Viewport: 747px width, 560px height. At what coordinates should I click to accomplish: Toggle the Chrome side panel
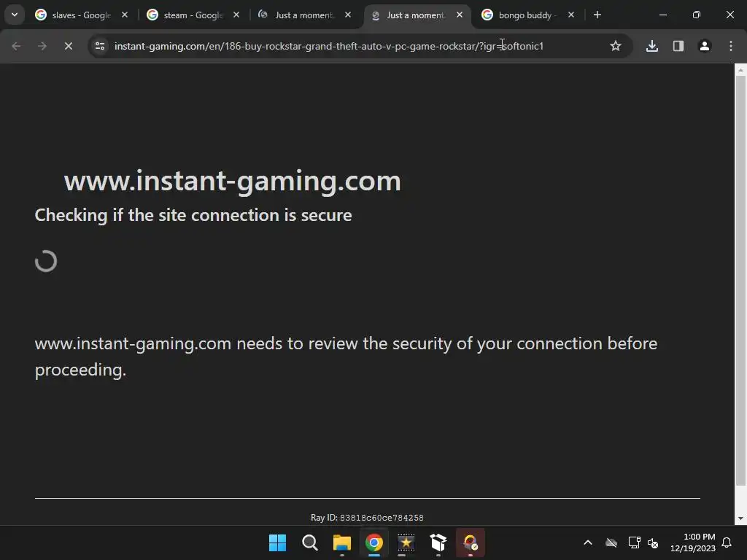678,46
